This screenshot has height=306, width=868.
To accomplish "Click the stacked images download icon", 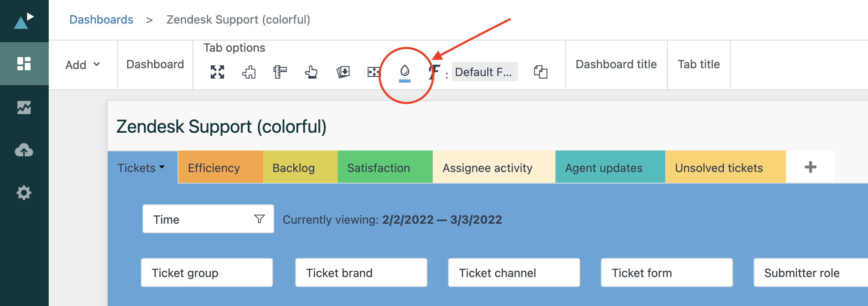I will point(343,72).
